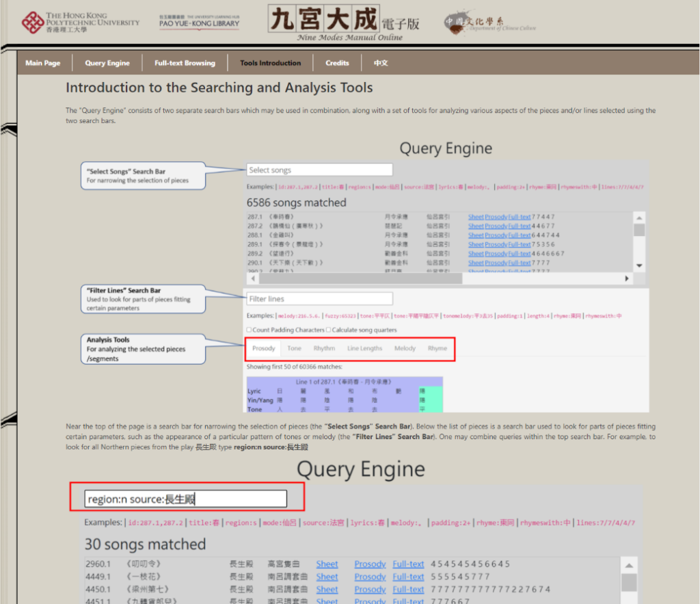Click right arrow of horizontal scrollbar
Screen dimensions: 700x604
pyautogui.click(x=628, y=279)
